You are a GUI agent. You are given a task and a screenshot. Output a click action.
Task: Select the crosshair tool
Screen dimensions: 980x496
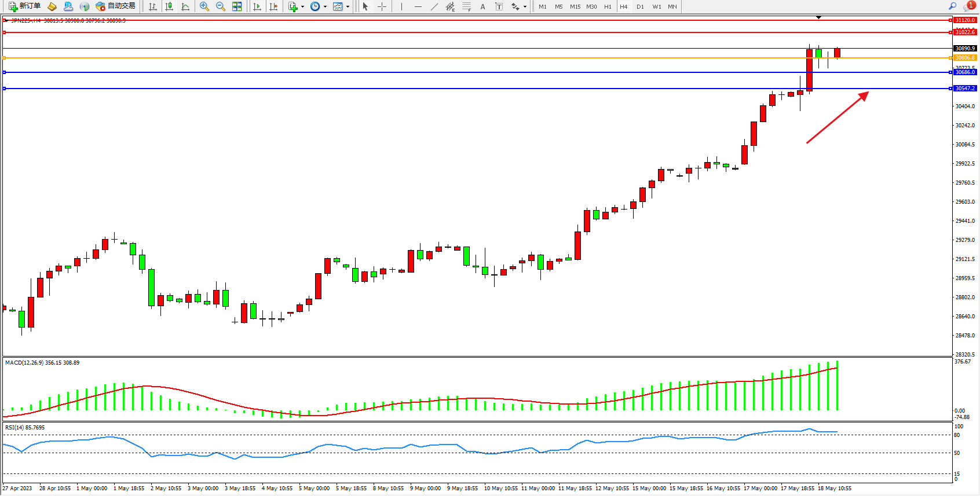tap(382, 6)
